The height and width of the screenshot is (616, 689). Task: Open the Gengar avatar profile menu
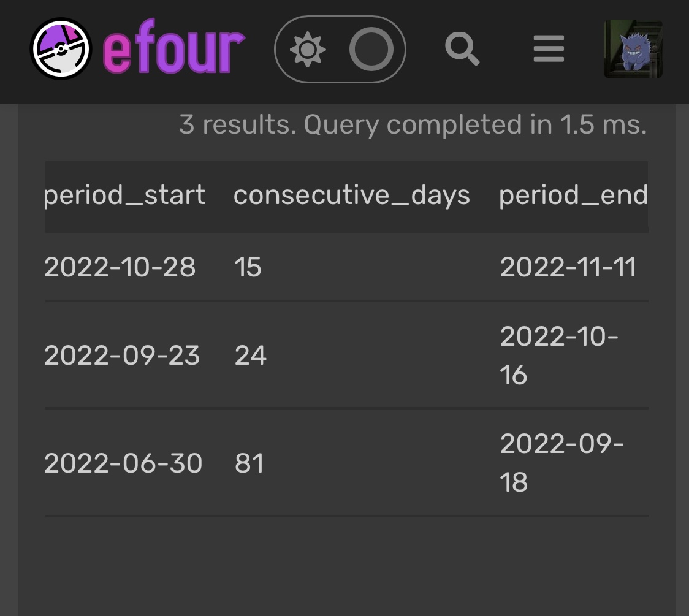(633, 49)
